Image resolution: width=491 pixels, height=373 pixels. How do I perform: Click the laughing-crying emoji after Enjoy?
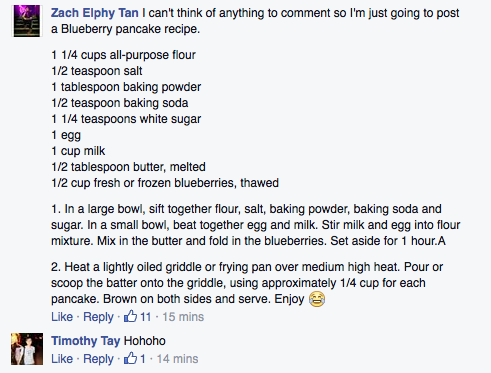point(317,299)
